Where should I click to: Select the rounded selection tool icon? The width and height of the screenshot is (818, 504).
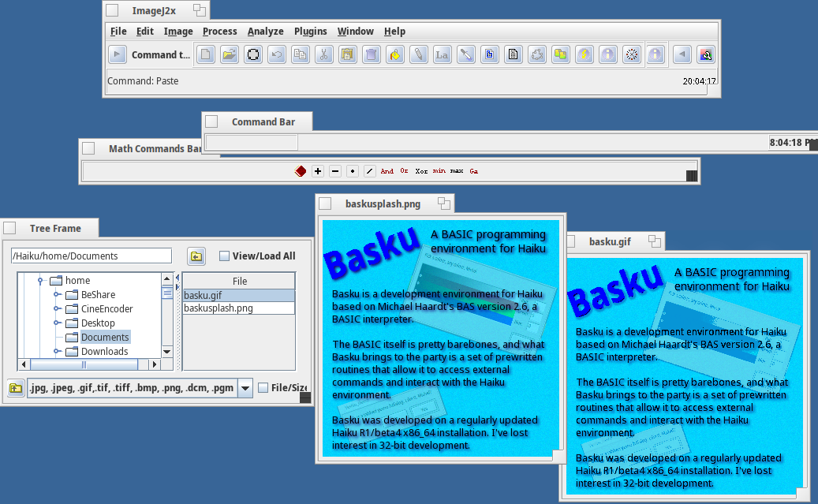[x=253, y=54]
